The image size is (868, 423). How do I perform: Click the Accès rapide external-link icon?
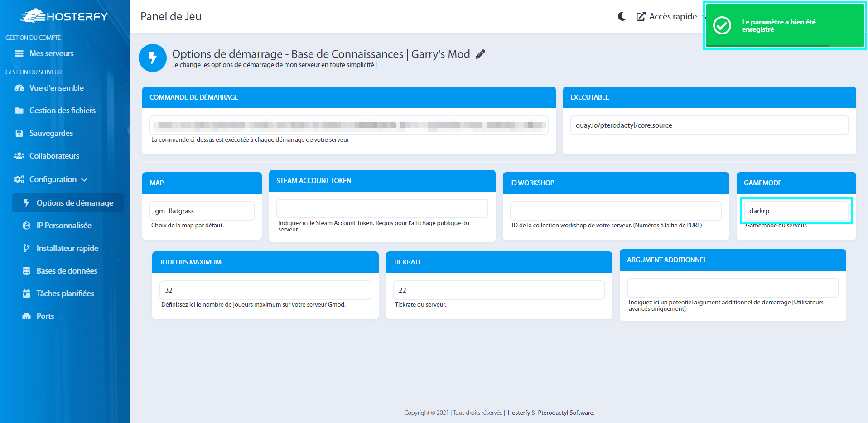click(x=641, y=16)
